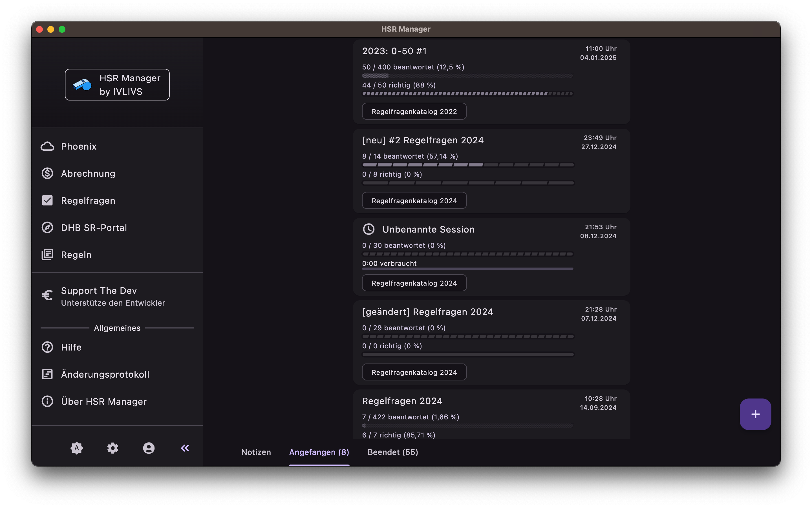The image size is (812, 508).
Task: Open Support The Dev entry
Action: [x=117, y=296]
